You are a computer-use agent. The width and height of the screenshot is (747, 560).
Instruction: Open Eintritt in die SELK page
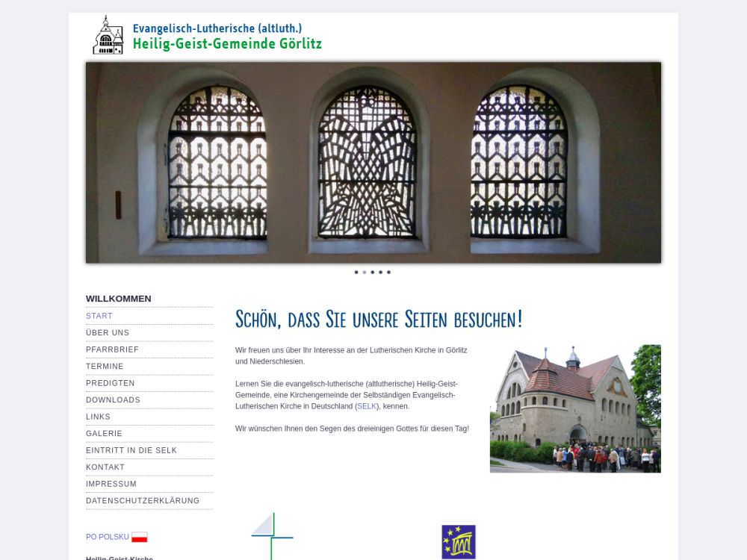pyautogui.click(x=131, y=450)
